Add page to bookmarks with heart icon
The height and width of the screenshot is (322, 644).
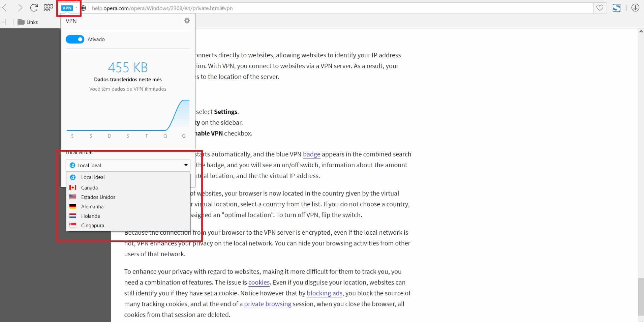(600, 8)
